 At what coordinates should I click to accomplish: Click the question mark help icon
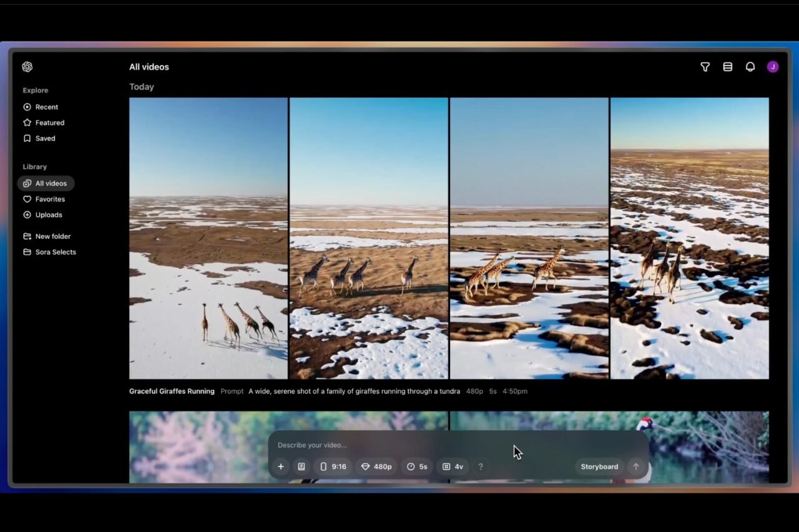[x=480, y=467]
